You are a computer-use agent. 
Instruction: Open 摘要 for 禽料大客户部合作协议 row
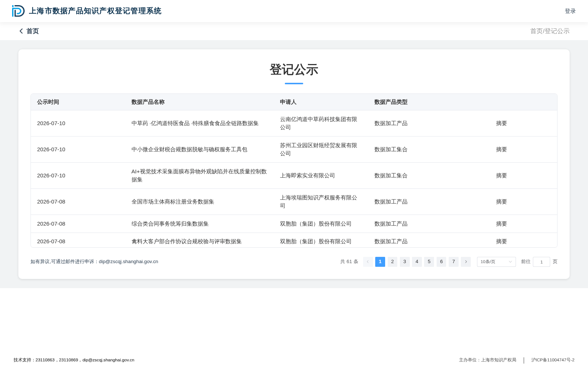[502, 241]
